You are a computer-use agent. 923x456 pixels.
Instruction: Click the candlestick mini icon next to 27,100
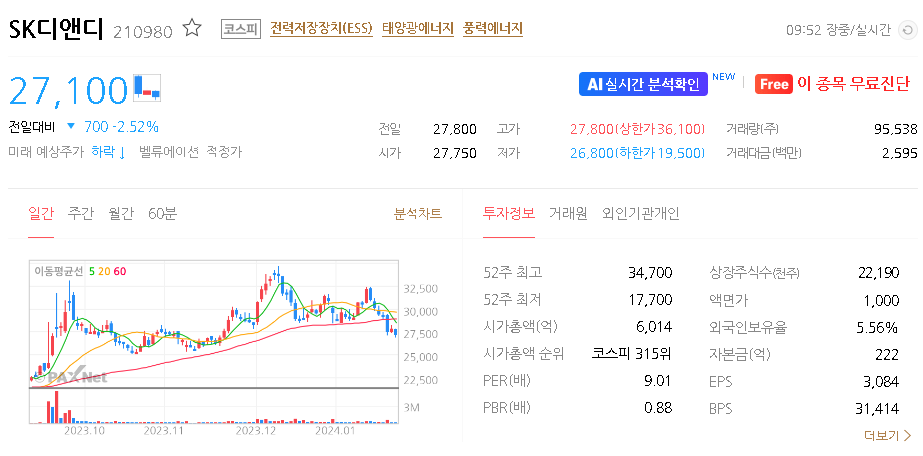[x=147, y=86]
